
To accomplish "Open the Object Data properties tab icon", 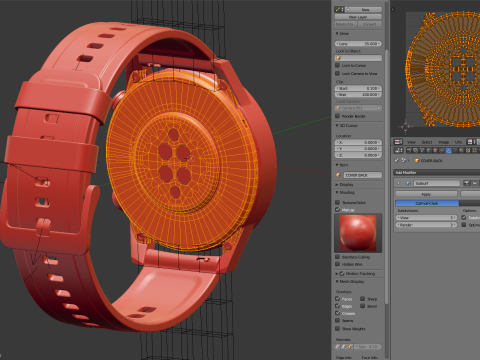I will click(455, 150).
